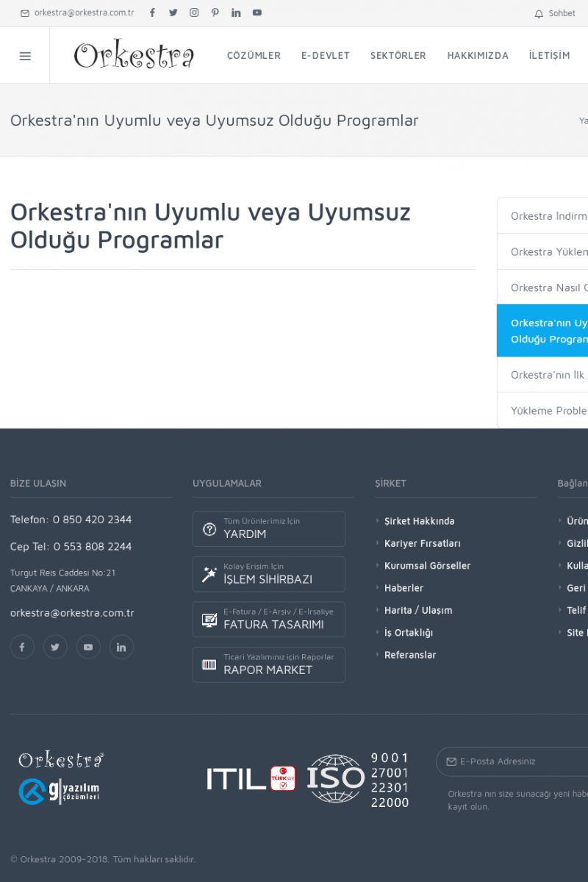
Task: Expand the SEKTÖRLER navigation menu
Action: point(398,56)
